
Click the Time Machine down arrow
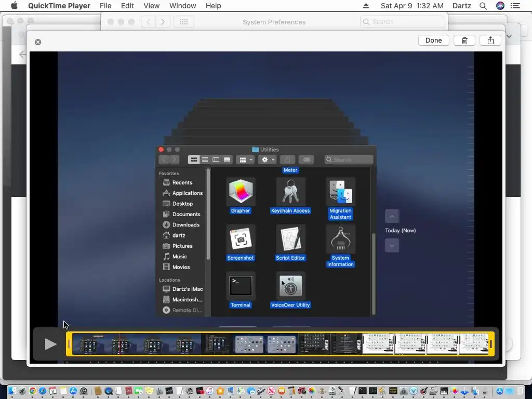[392, 245]
